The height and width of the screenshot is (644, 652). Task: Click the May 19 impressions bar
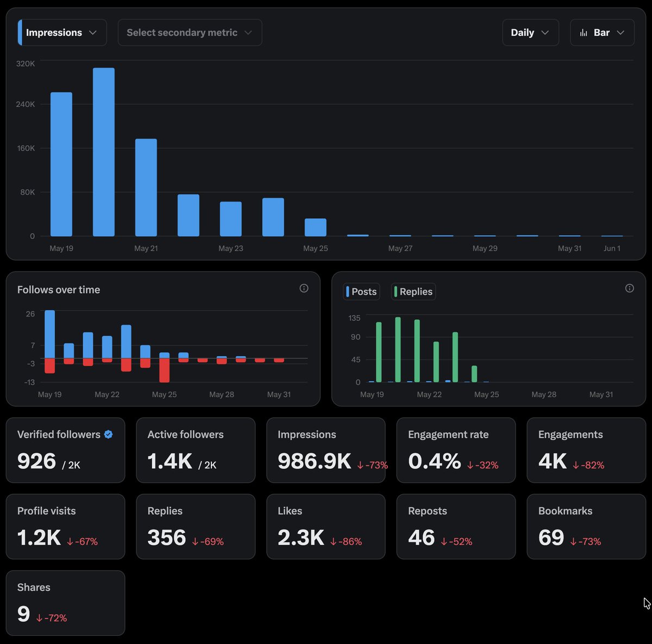(x=61, y=165)
